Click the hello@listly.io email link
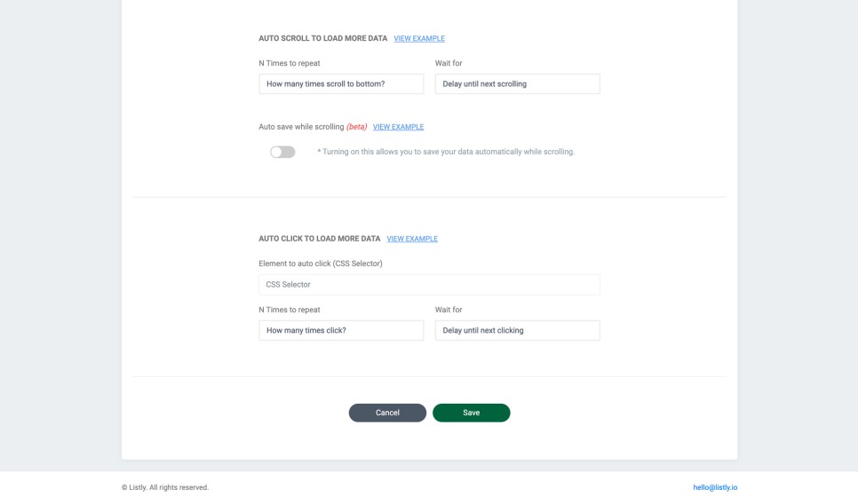 715,487
